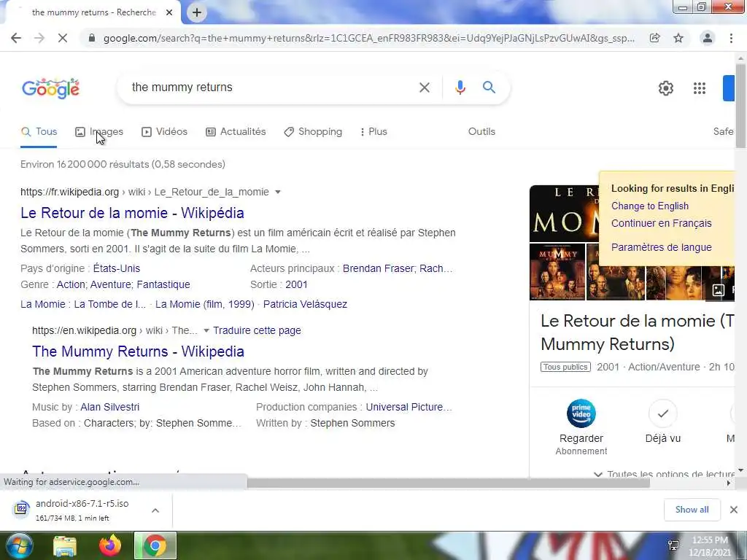Switch to the Images results tab

point(99,132)
